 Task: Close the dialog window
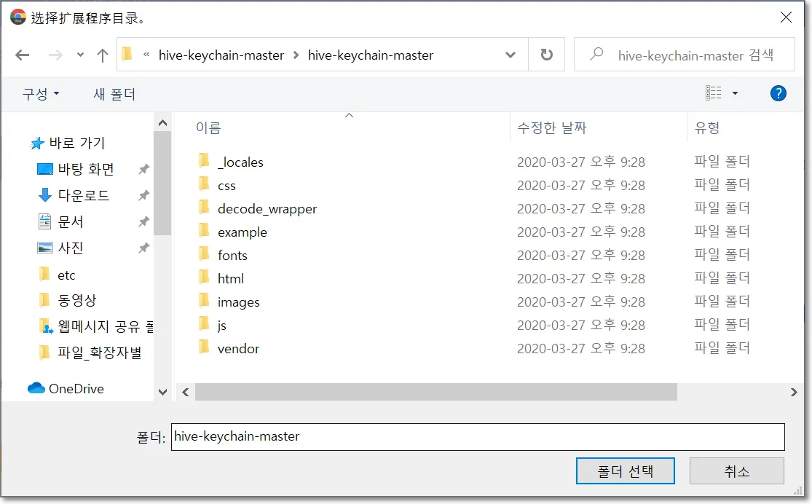click(x=786, y=17)
